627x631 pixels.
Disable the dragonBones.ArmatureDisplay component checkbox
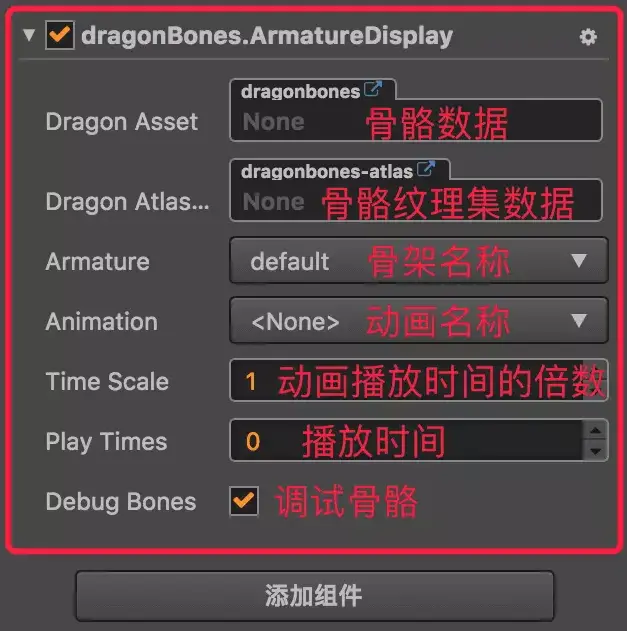pyautogui.click(x=60, y=35)
